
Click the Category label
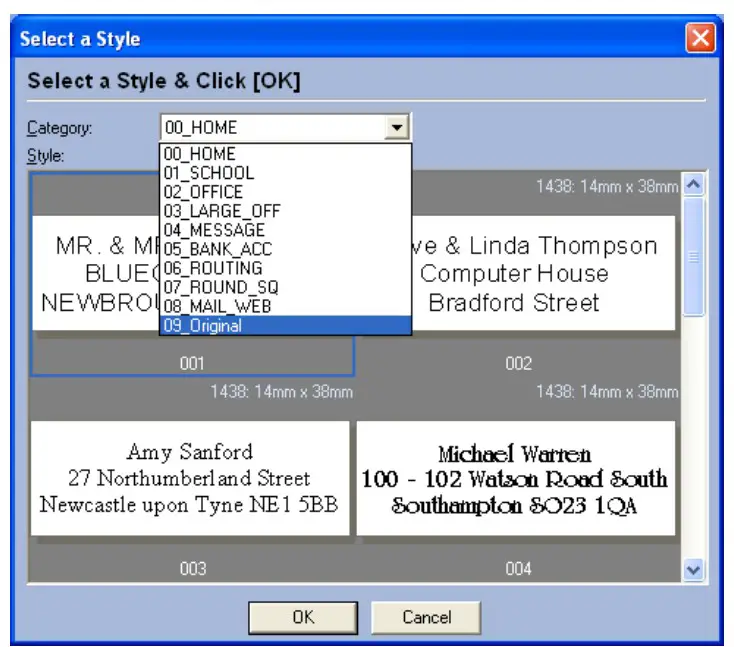59,128
